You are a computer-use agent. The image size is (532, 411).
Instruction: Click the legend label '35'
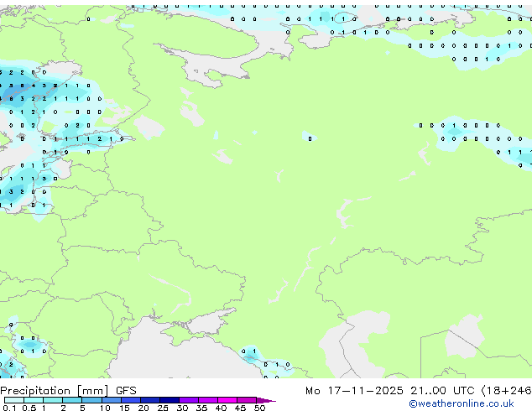[201, 408]
